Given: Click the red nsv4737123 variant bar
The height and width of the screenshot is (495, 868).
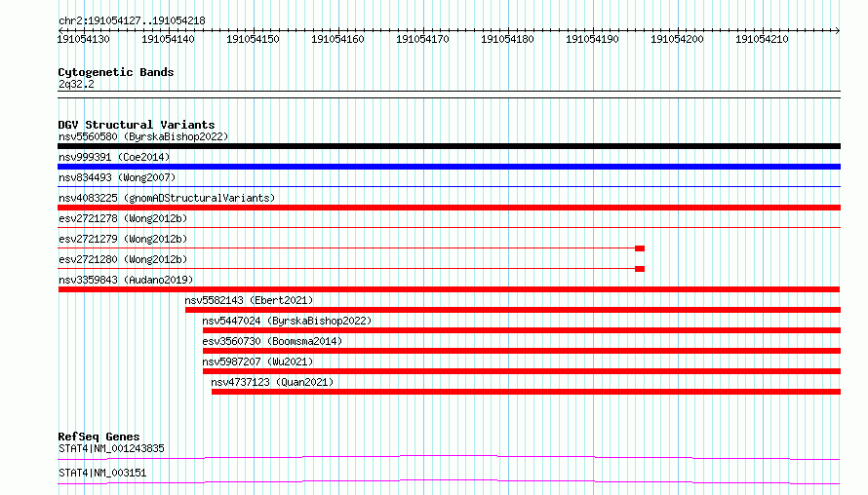Looking at the screenshot, I should coord(526,392).
